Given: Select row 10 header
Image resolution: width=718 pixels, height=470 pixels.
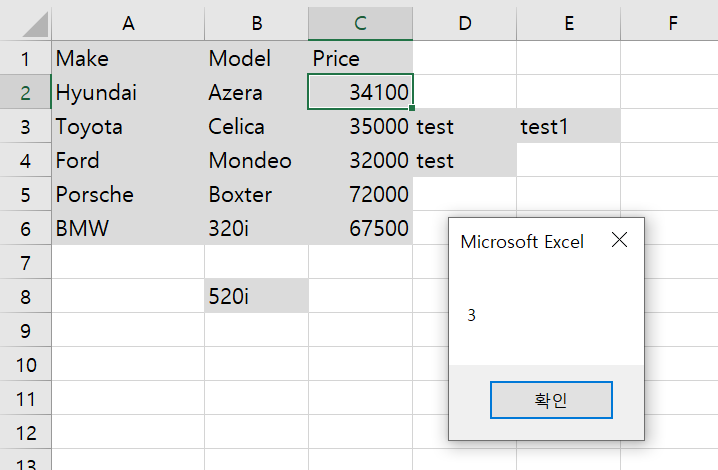Looking at the screenshot, I should (x=26, y=364).
